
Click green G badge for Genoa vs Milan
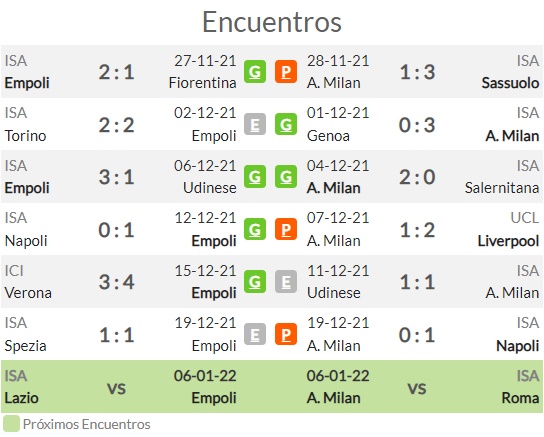(x=286, y=124)
